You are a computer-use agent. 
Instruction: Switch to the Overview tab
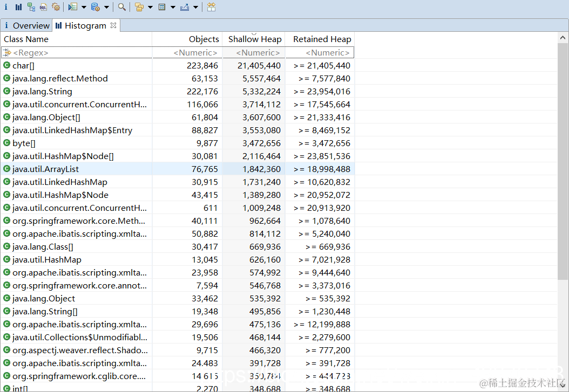[27, 26]
